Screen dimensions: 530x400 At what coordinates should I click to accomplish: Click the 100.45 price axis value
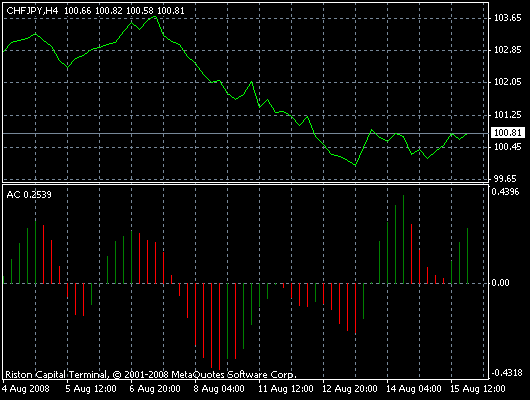[507, 147]
